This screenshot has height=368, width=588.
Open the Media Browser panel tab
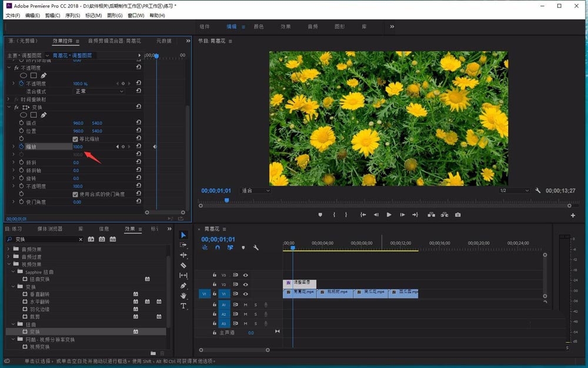coord(50,228)
